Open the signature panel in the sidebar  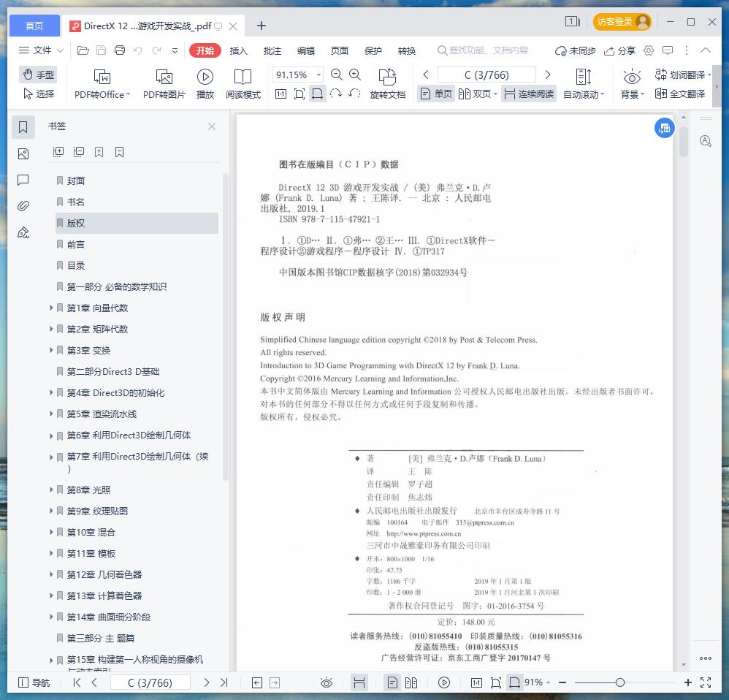coord(23,232)
